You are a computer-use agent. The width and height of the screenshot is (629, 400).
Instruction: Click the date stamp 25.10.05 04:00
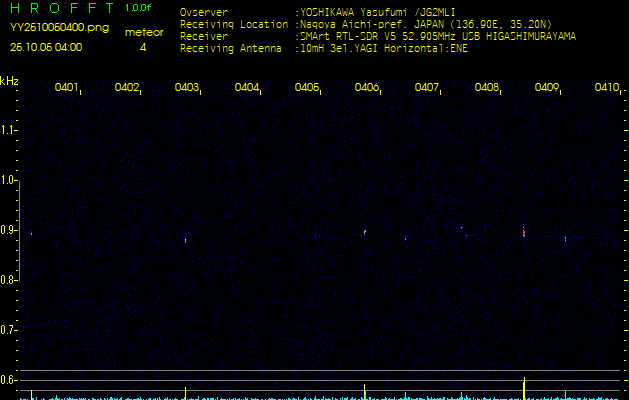tap(46, 47)
